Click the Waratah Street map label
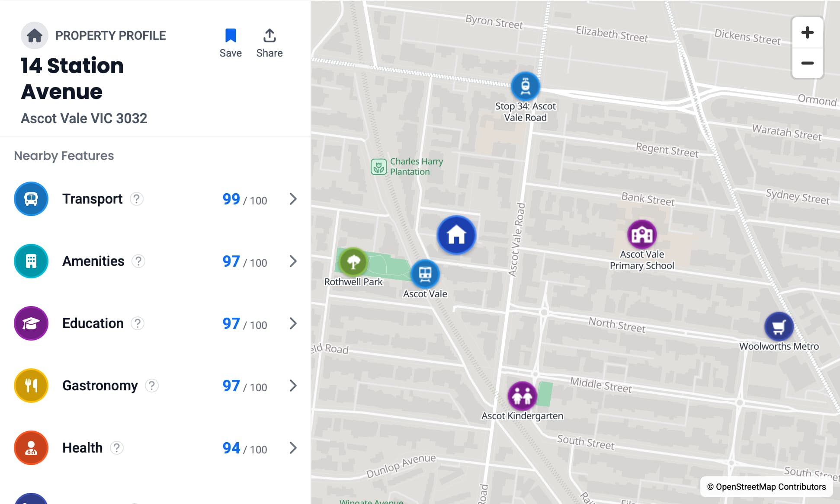This screenshot has height=504, width=840. 787,132
